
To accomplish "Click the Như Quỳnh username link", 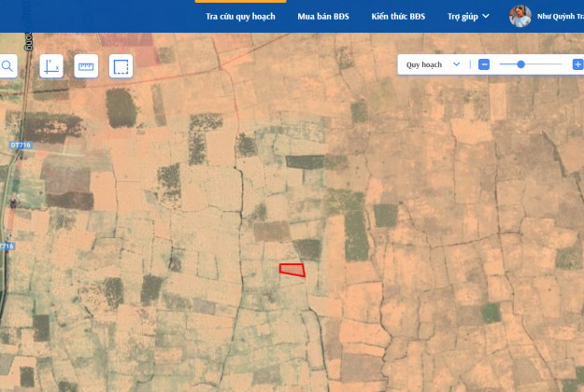I will [x=560, y=16].
